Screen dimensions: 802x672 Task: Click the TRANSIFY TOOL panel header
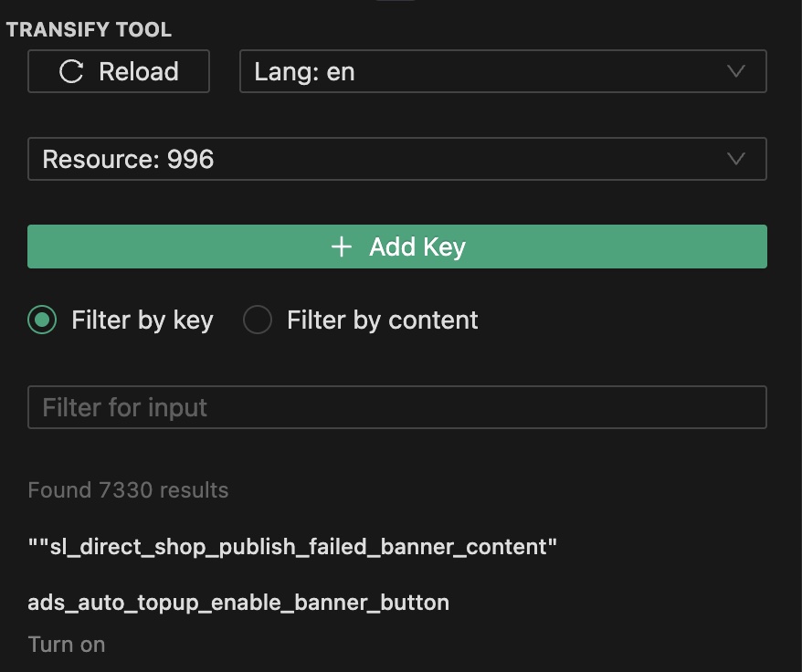pos(88,29)
